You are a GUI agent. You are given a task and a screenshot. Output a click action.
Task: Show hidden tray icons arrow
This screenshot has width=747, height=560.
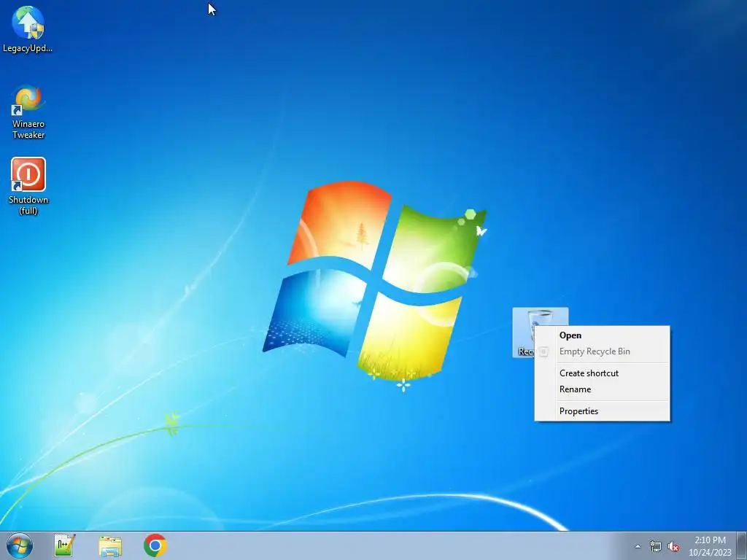coord(638,546)
